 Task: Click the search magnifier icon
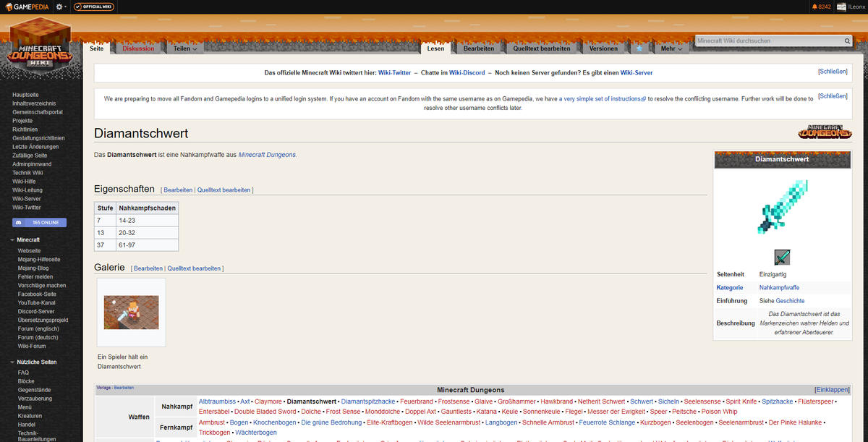847,41
